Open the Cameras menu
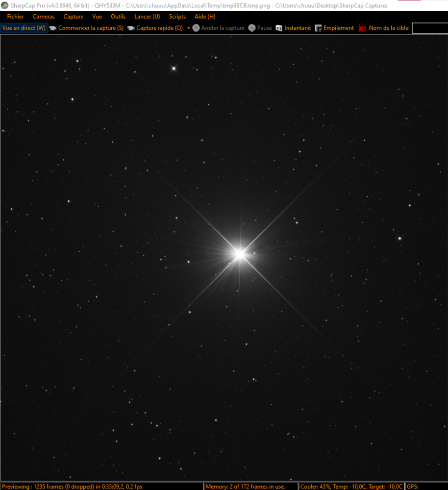Screen dimensions: 448x490 click(44, 17)
